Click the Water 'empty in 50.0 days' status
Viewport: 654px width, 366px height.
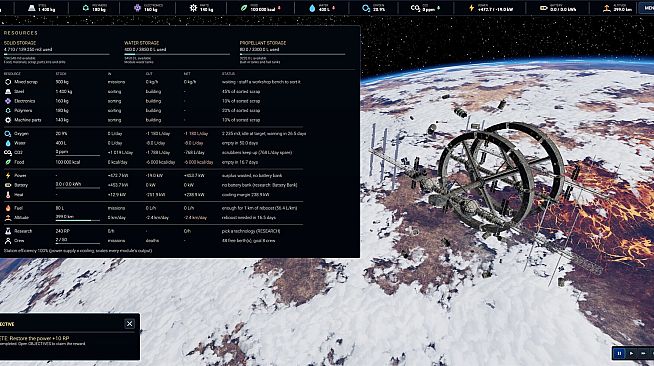pos(240,143)
